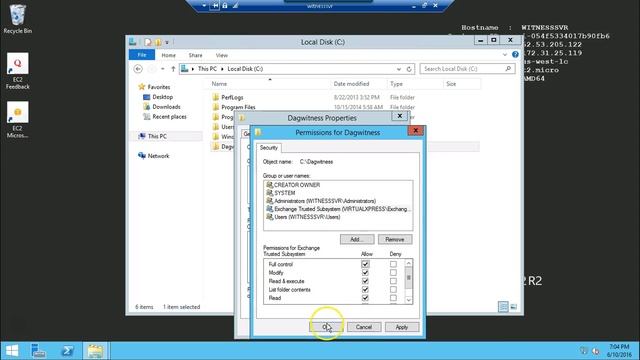Screen dimensions: 640x360
Task: Click Remove button for selected group
Action: pos(395,240)
